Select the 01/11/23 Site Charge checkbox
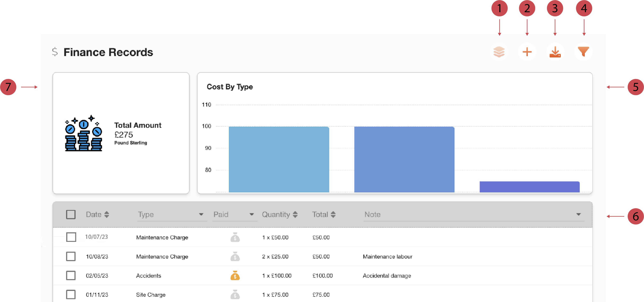 pyautogui.click(x=71, y=295)
